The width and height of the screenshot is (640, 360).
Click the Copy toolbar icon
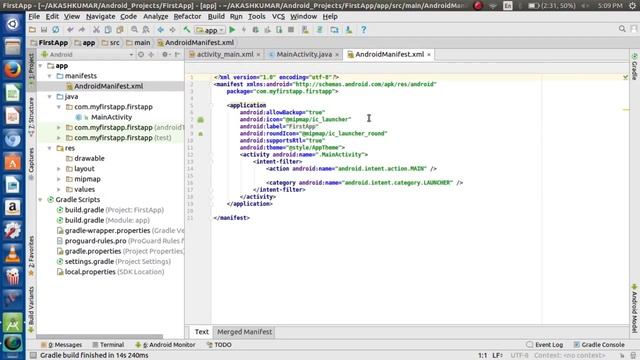point(108,29)
